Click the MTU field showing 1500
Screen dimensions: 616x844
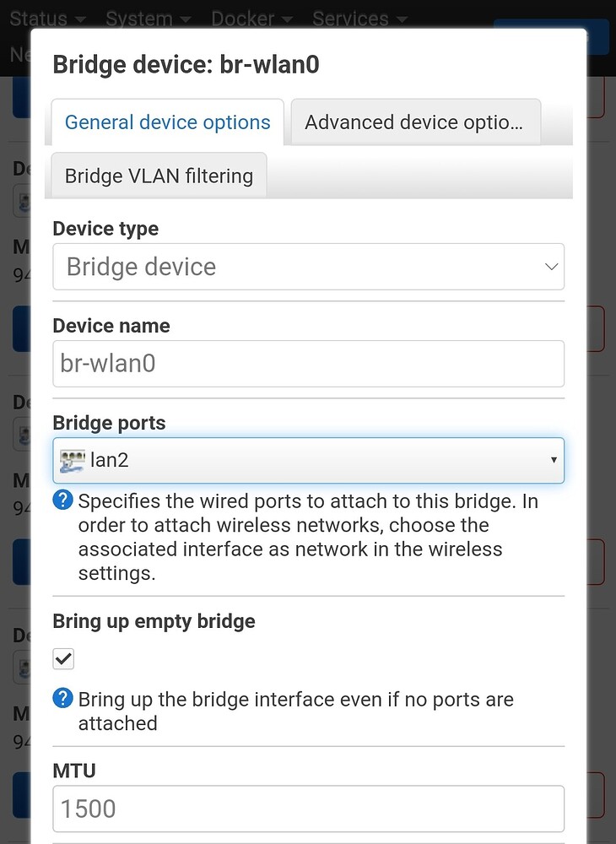click(x=308, y=808)
